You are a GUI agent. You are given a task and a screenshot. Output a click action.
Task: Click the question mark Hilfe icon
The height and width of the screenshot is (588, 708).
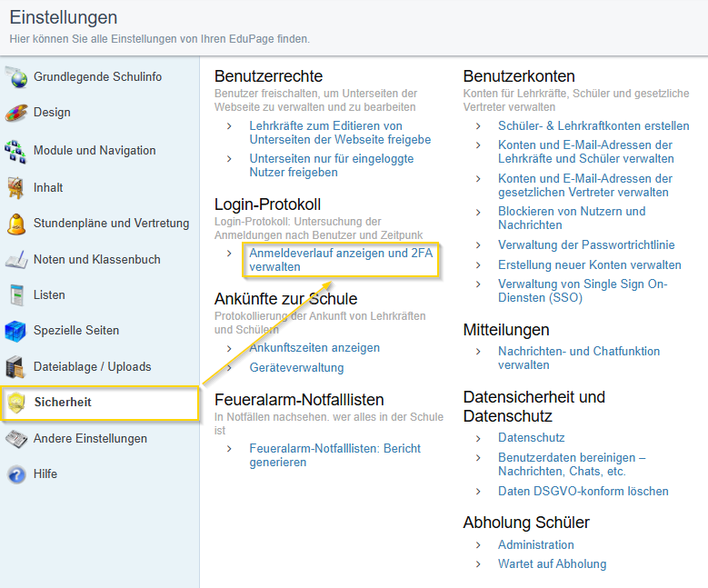pyautogui.click(x=16, y=474)
